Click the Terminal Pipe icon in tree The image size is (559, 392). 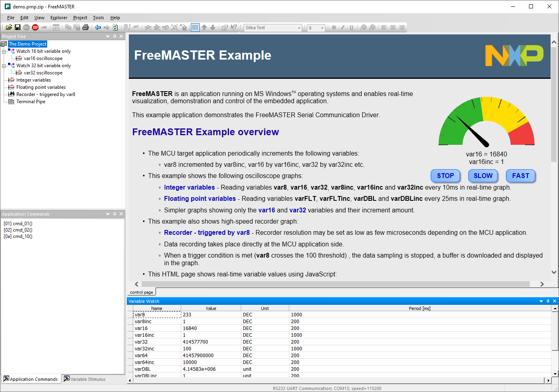[12, 102]
